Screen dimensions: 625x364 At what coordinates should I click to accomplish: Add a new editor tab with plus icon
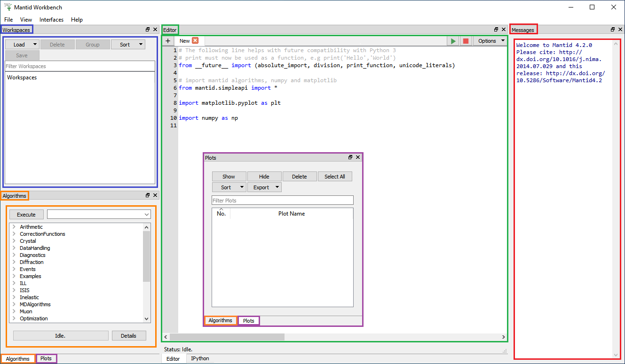click(168, 41)
